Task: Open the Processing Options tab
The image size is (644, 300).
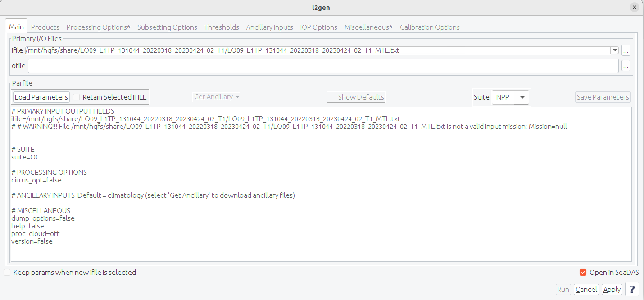Action: click(x=98, y=27)
